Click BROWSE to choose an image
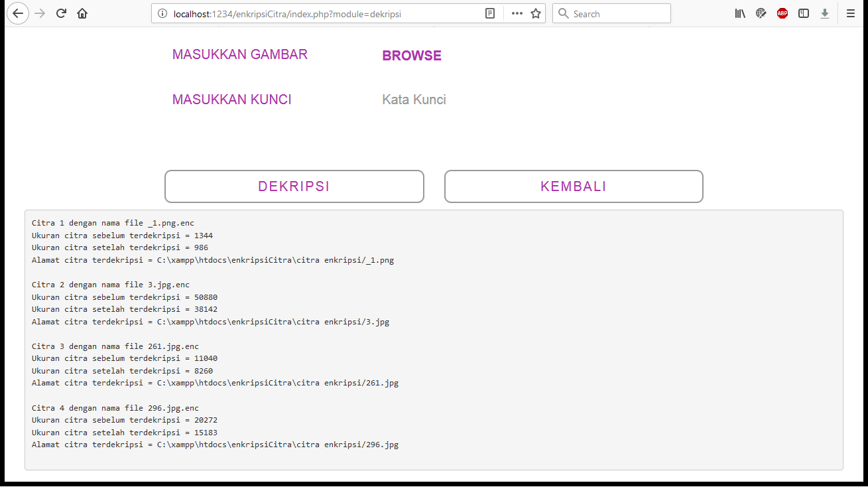 click(412, 56)
